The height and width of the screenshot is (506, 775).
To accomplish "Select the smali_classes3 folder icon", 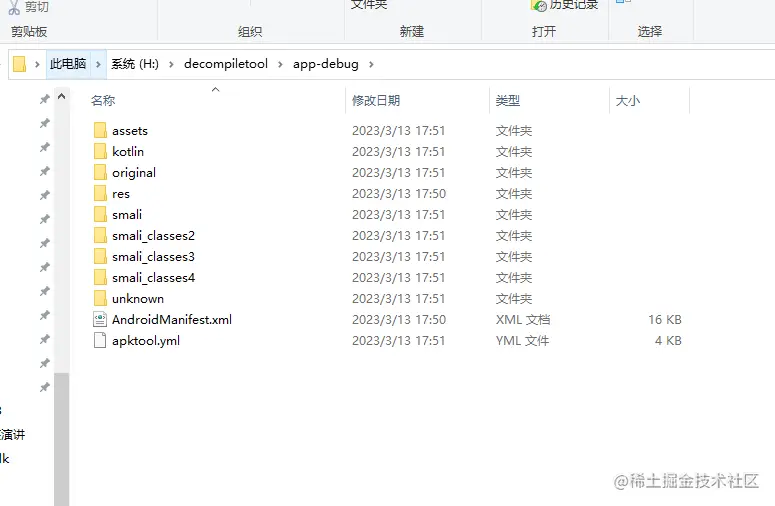I will tap(100, 256).
